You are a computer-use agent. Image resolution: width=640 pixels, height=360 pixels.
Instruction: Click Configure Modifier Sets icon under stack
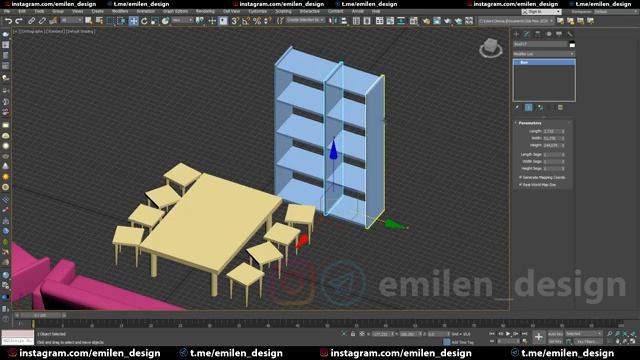560,107
